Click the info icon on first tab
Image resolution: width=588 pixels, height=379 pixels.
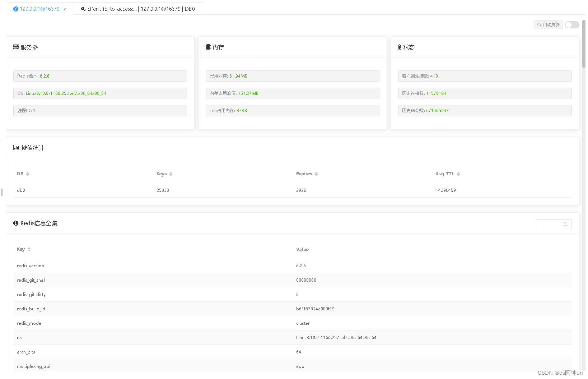point(16,9)
